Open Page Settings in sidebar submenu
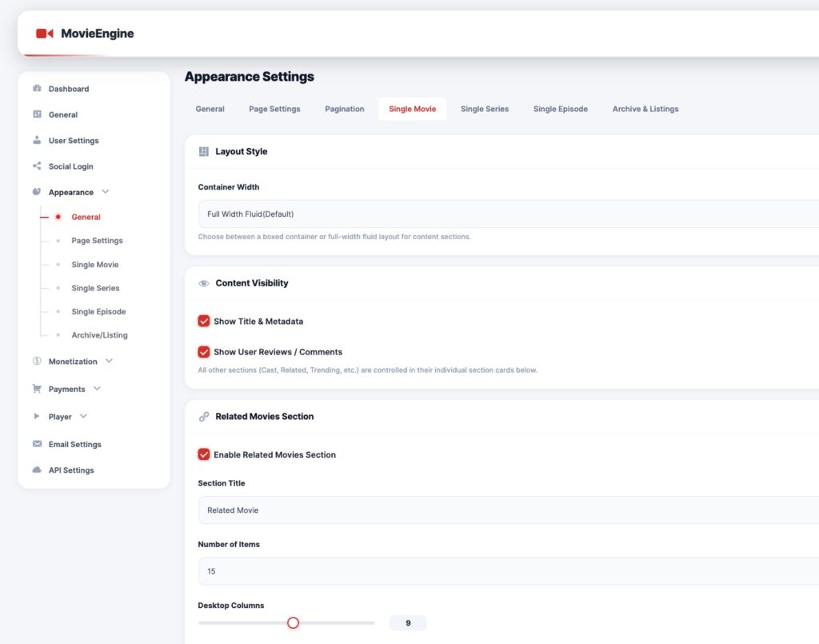819x644 pixels. click(x=97, y=241)
